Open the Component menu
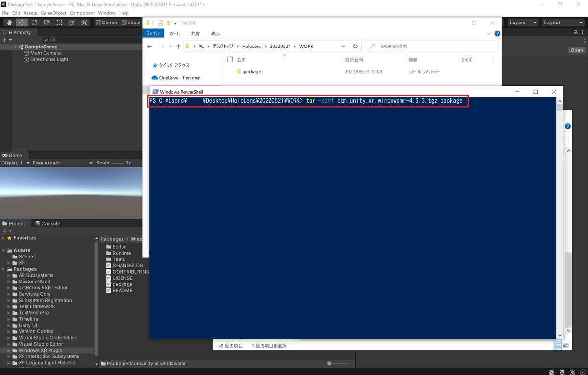 82,13
